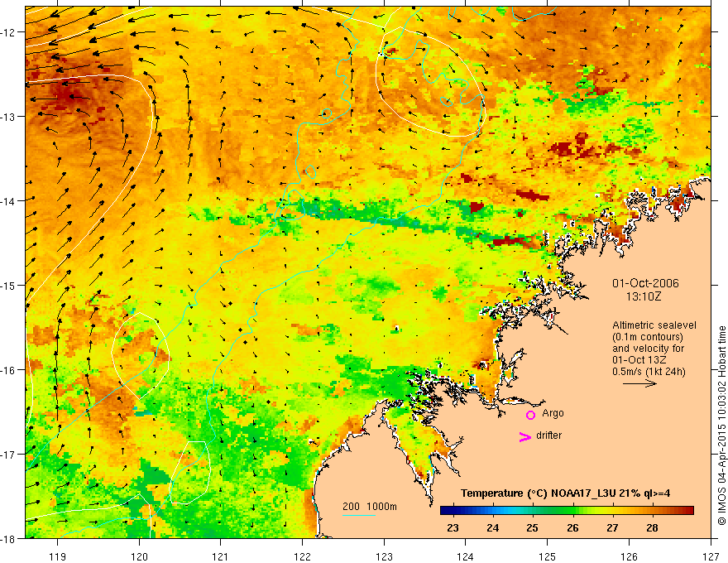
Task: Click the Temperature NOAA17_L3U title text
Action: [565, 493]
